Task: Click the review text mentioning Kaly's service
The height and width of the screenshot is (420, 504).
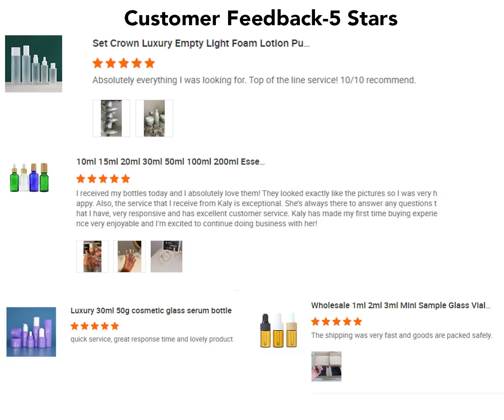Action: 257,209
